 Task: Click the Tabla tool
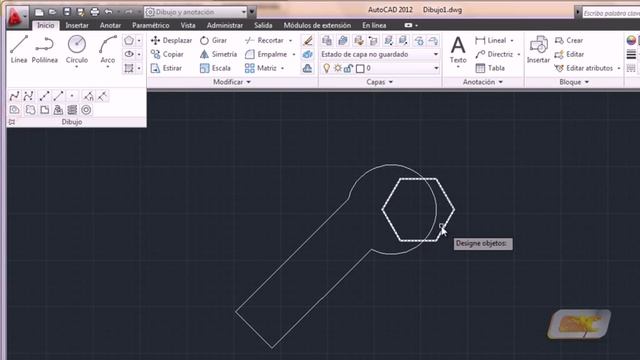tap(490, 68)
